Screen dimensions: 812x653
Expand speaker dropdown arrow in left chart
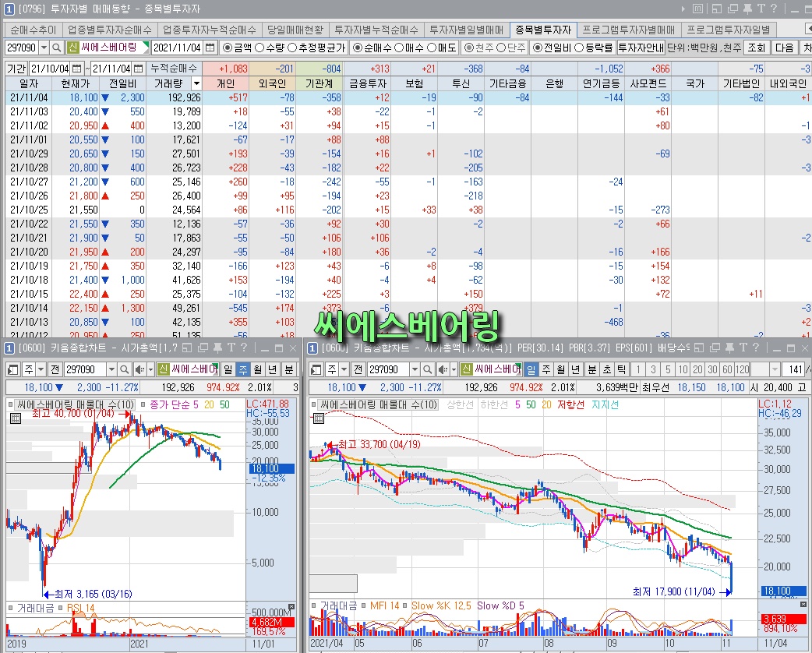coord(150,369)
